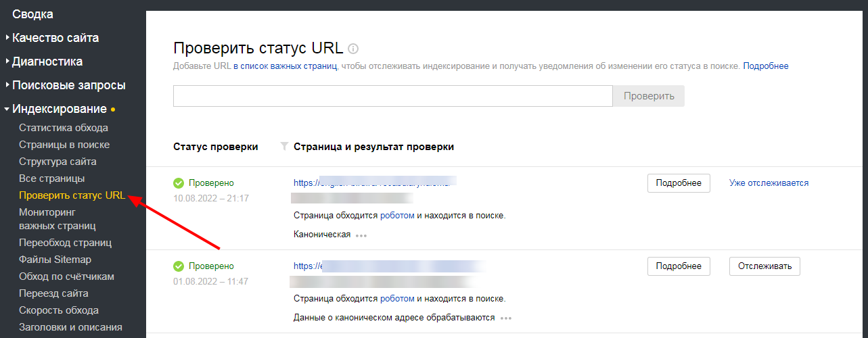The image size is (868, 338).
Task: Open the список важных страниц link
Action: [x=285, y=66]
